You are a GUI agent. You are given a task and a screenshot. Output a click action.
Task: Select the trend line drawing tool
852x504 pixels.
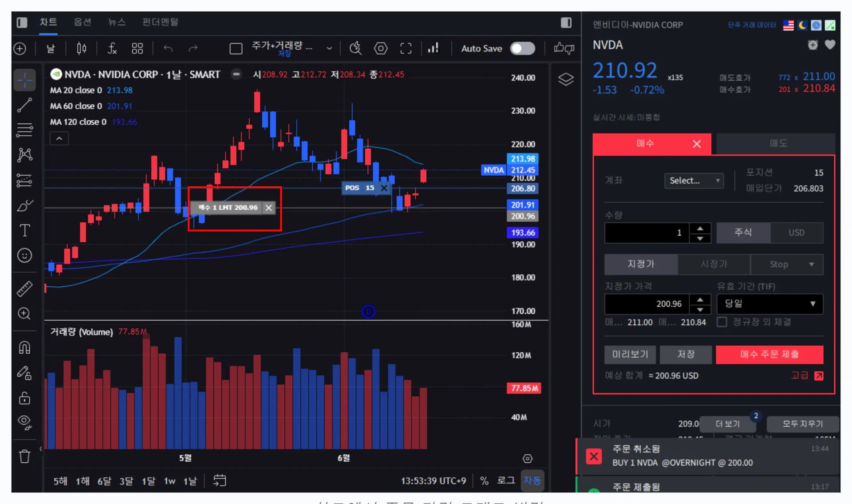pos(25,105)
